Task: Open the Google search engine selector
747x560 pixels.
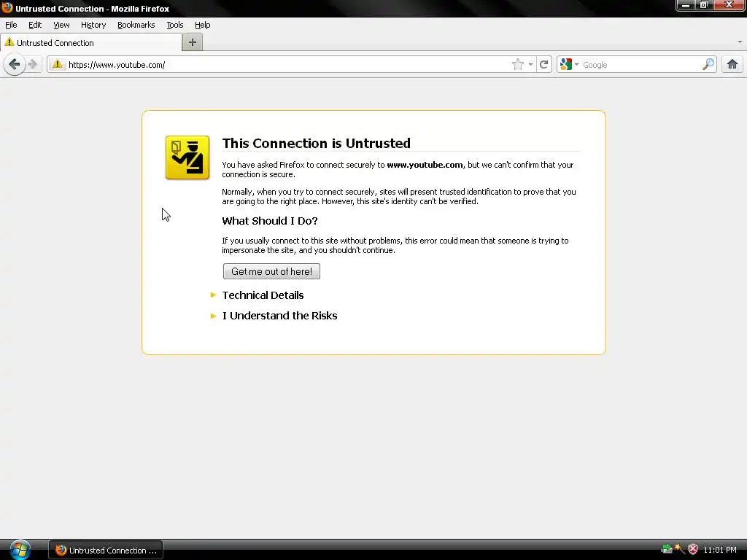Action: pos(569,64)
